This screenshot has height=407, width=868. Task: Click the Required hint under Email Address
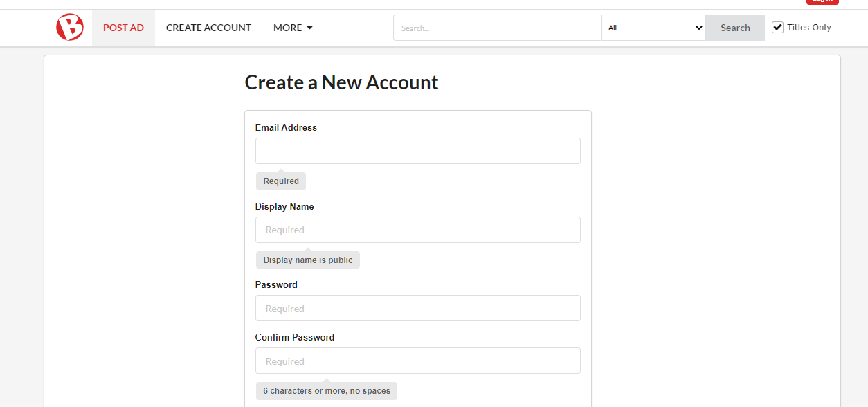(x=280, y=181)
